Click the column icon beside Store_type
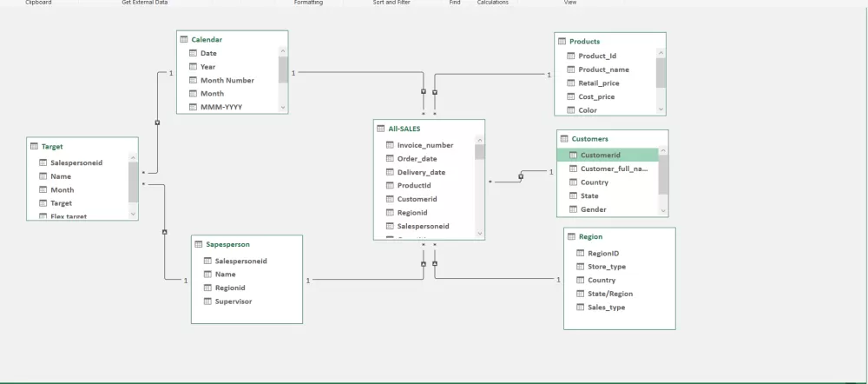 click(x=580, y=267)
